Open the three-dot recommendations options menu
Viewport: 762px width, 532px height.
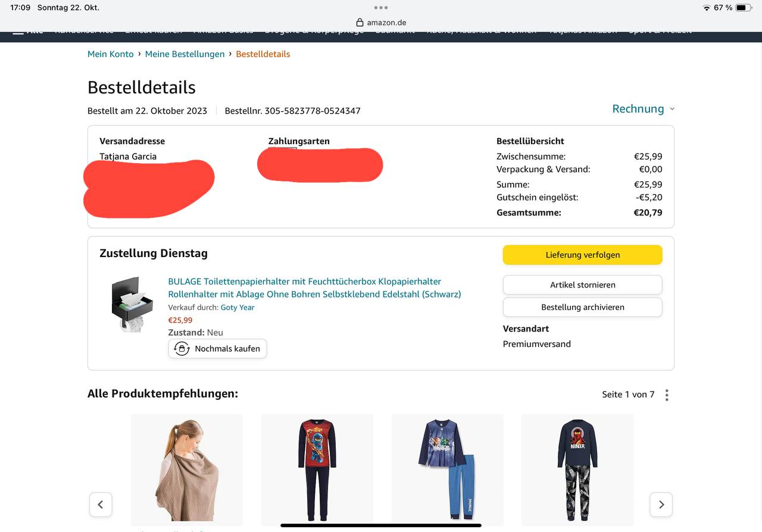(667, 395)
